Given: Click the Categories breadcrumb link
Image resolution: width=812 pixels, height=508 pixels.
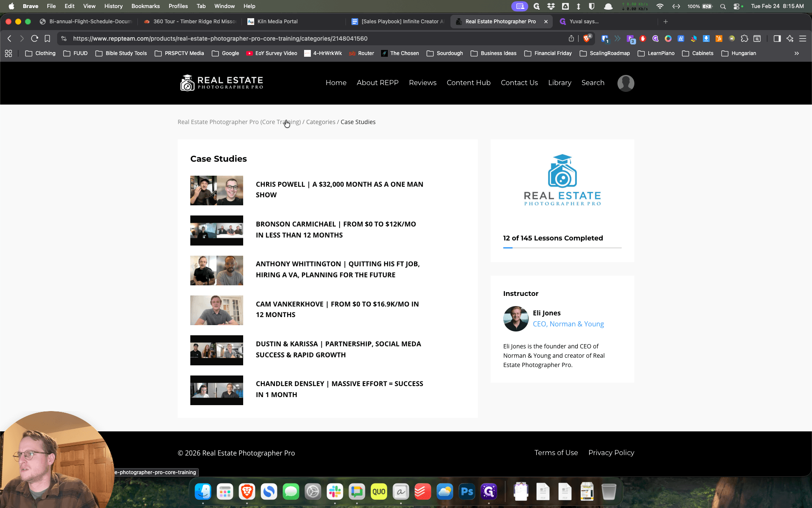Looking at the screenshot, I should [x=321, y=122].
